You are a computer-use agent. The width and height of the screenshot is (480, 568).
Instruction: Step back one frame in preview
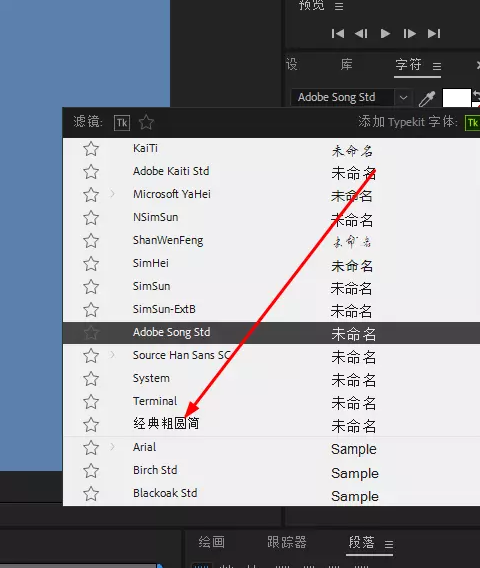361,34
